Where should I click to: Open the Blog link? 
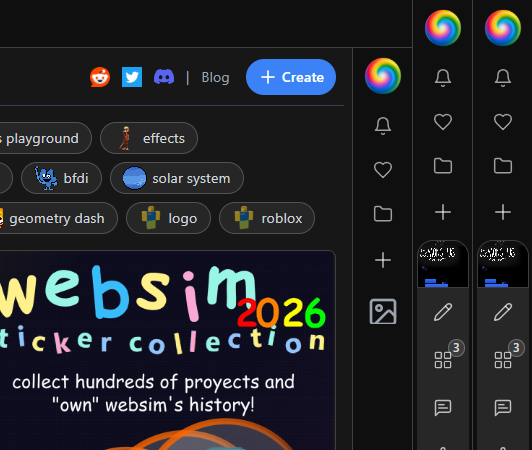tap(215, 77)
